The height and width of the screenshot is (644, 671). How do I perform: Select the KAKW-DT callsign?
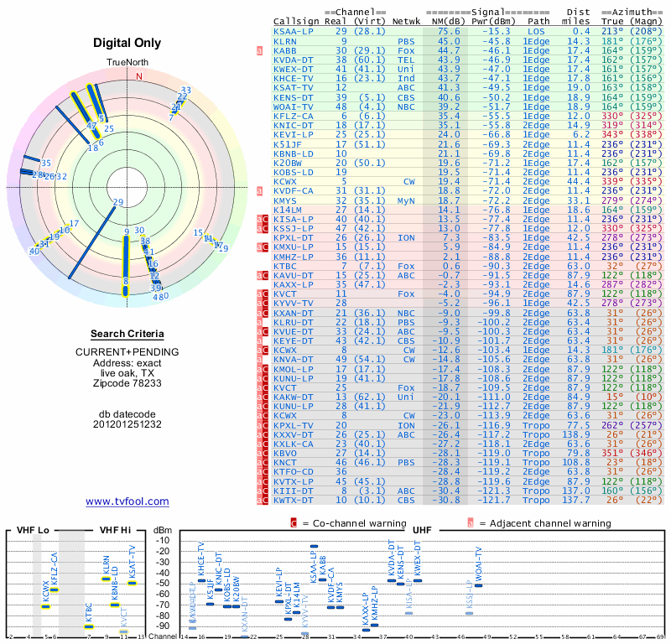pos(294,397)
